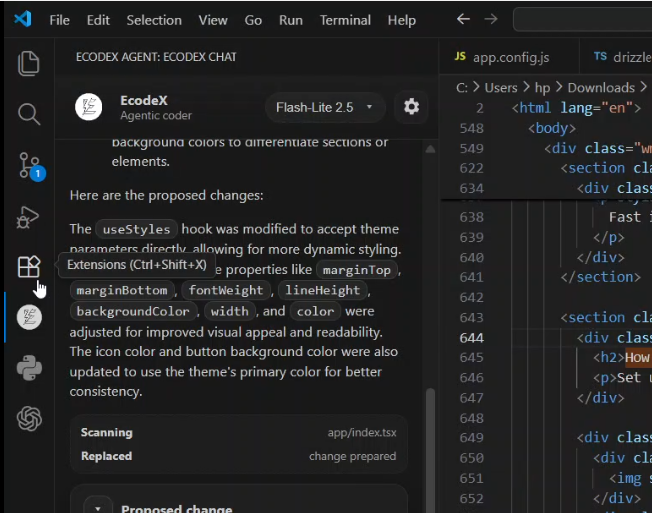Image resolution: width=652 pixels, height=513 pixels.
Task: Click the sticky body line 548
Action: coord(552,128)
